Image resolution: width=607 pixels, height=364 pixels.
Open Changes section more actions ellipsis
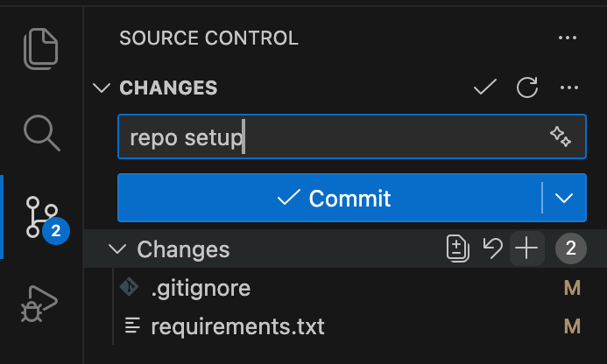pos(569,87)
